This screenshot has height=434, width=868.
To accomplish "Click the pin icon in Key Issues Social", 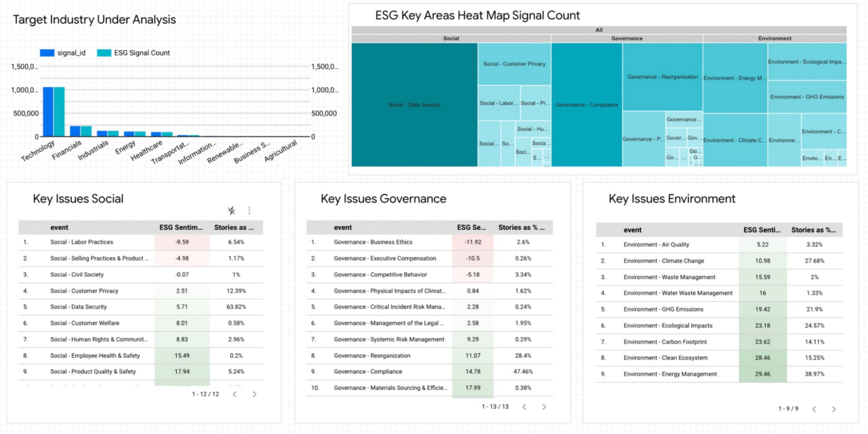I will (231, 210).
